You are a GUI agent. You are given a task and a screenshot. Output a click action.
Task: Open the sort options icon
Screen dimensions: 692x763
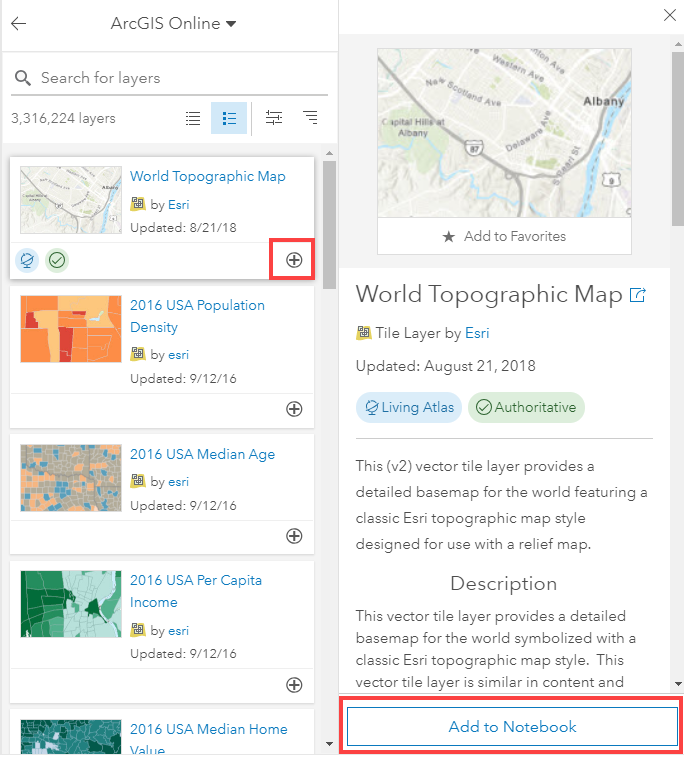point(310,118)
